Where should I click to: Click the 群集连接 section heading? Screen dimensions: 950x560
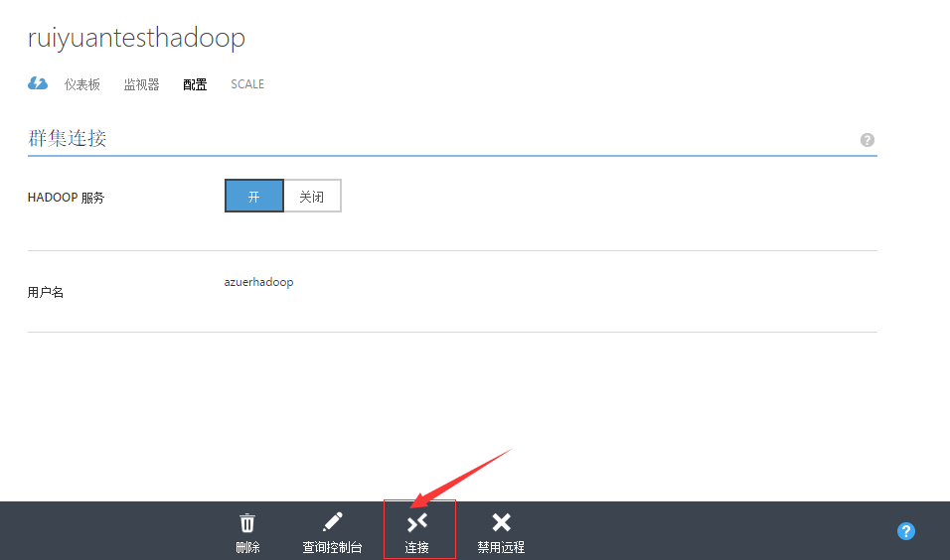tap(68, 139)
